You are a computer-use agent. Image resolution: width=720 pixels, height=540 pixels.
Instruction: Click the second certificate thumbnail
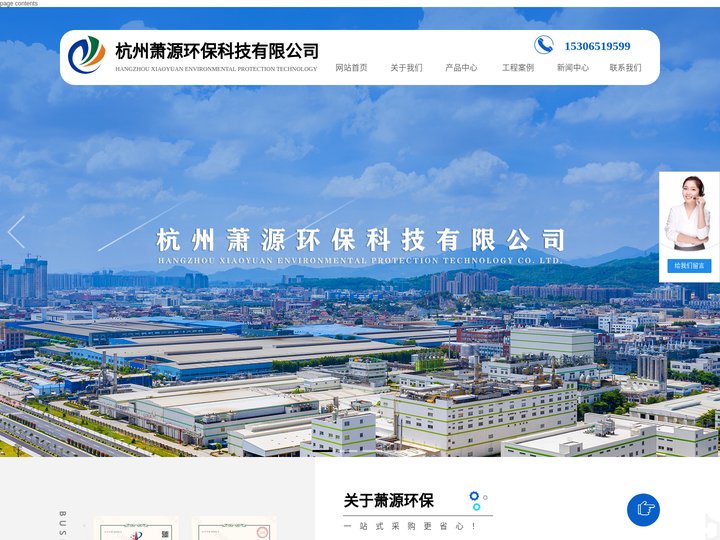tap(234, 529)
